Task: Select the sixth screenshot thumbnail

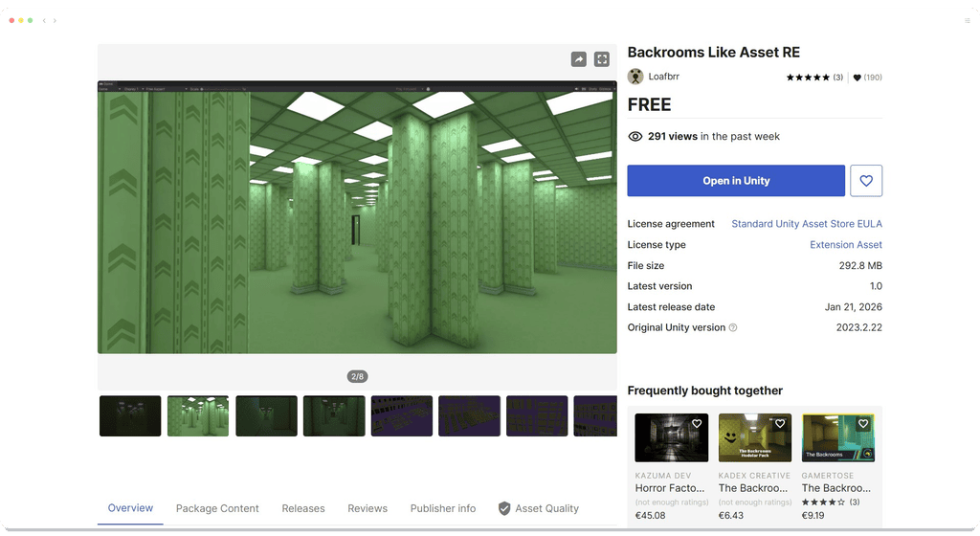Action: pyautogui.click(x=469, y=416)
